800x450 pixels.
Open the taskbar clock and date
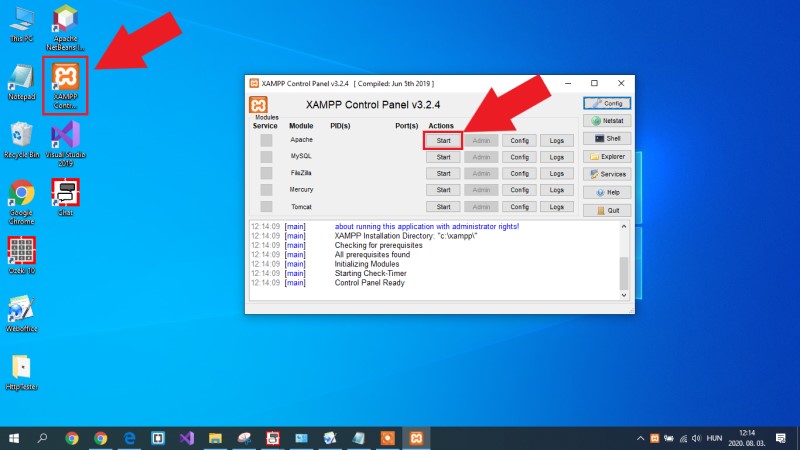[x=747, y=438]
